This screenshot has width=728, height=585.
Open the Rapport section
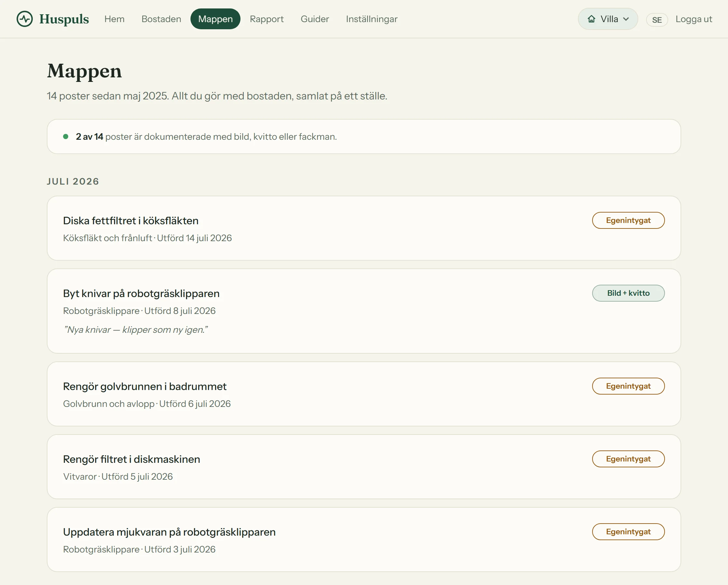tap(267, 19)
